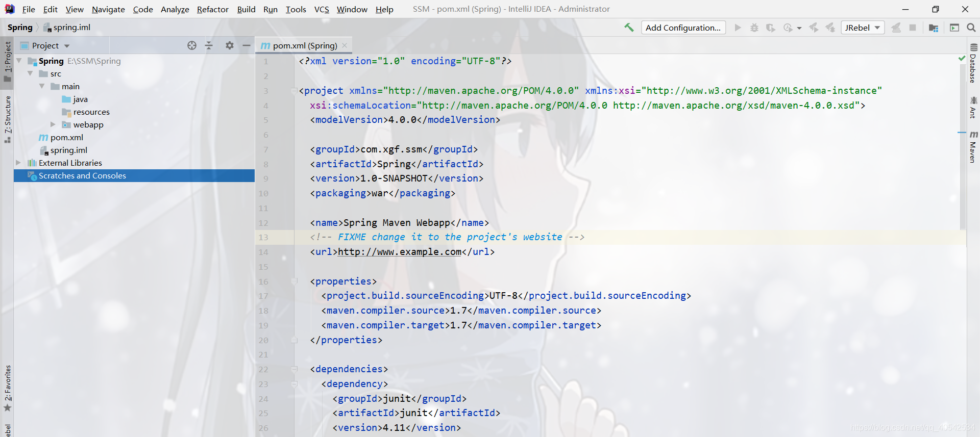Click the green inspection checkmark indicator
980x437 pixels.
(962, 59)
